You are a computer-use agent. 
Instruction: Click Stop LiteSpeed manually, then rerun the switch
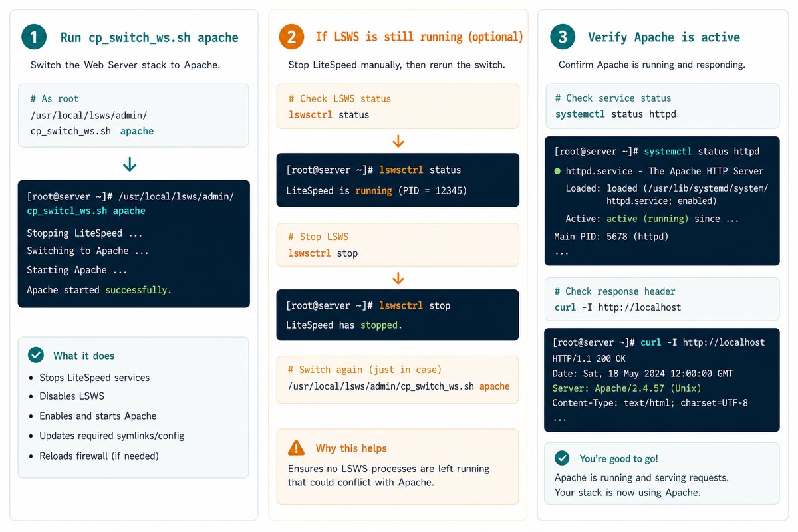pos(396,65)
